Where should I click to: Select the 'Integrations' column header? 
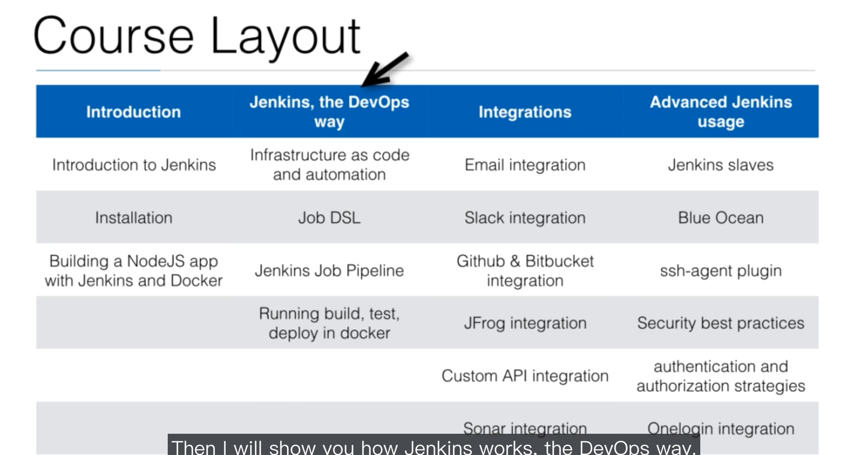click(x=525, y=112)
